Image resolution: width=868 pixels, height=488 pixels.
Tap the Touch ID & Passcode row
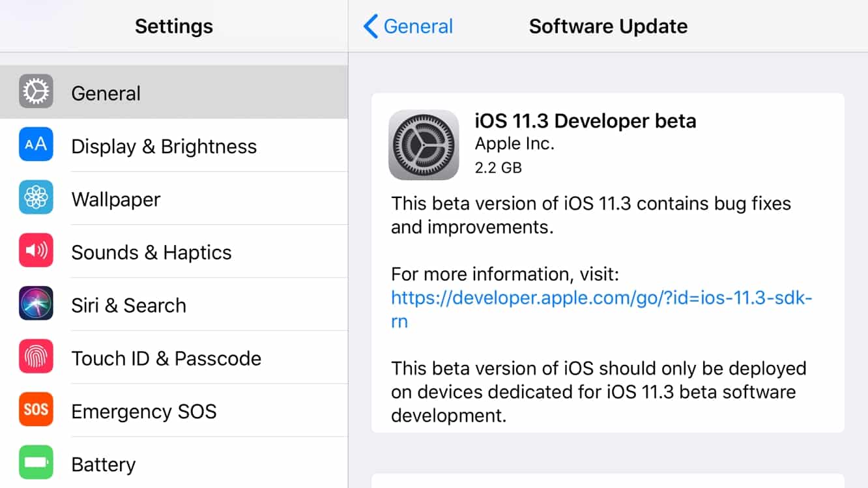[x=166, y=358]
